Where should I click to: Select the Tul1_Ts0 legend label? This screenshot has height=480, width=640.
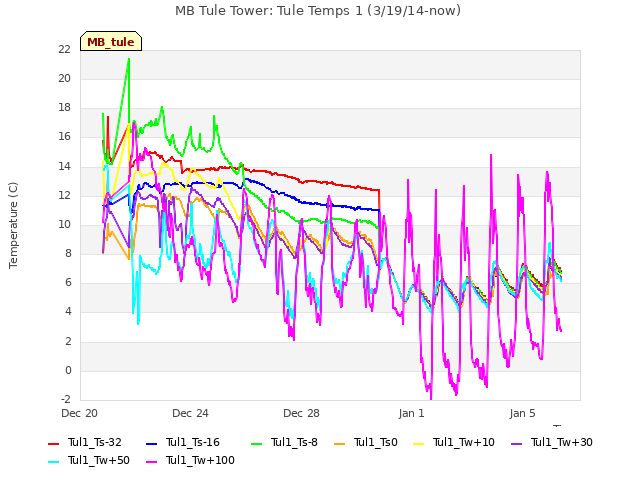click(x=376, y=442)
